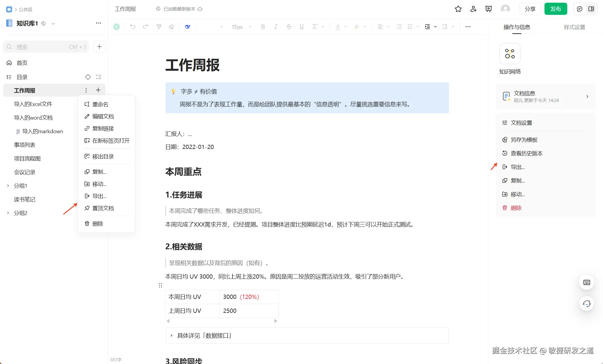The width and height of the screenshot is (603, 364).
Task: Toggle the right sidebar panel
Action: tap(591, 9)
